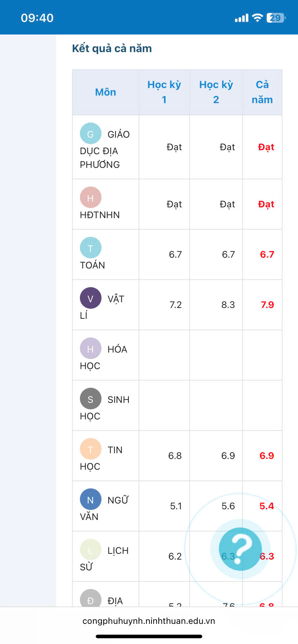Viewport: 298px width, 644px height.
Task: Tap the floating help question mark button
Action: (240, 549)
